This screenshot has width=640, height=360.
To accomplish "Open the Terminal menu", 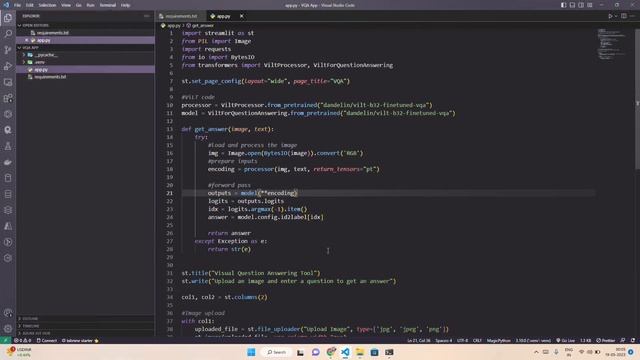I will point(108,5).
